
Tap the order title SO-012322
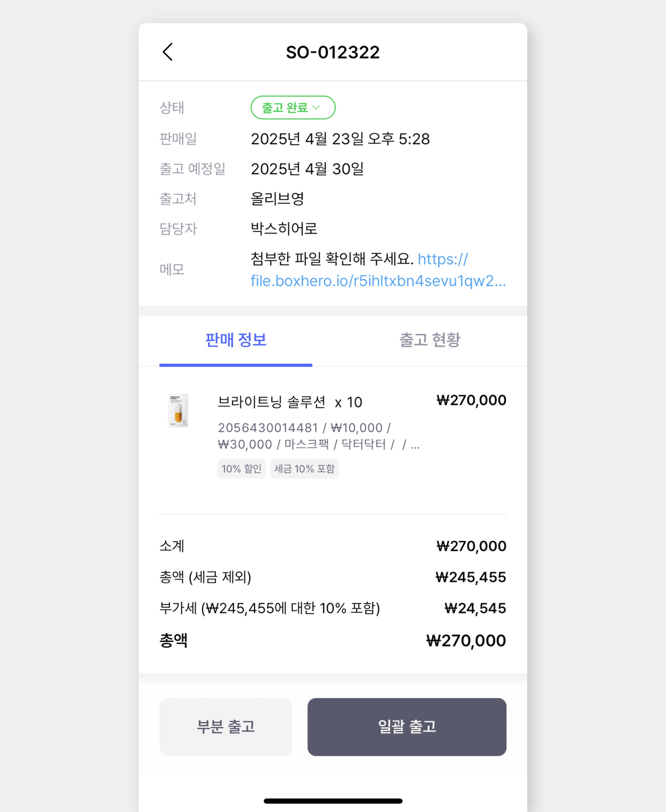click(x=333, y=52)
